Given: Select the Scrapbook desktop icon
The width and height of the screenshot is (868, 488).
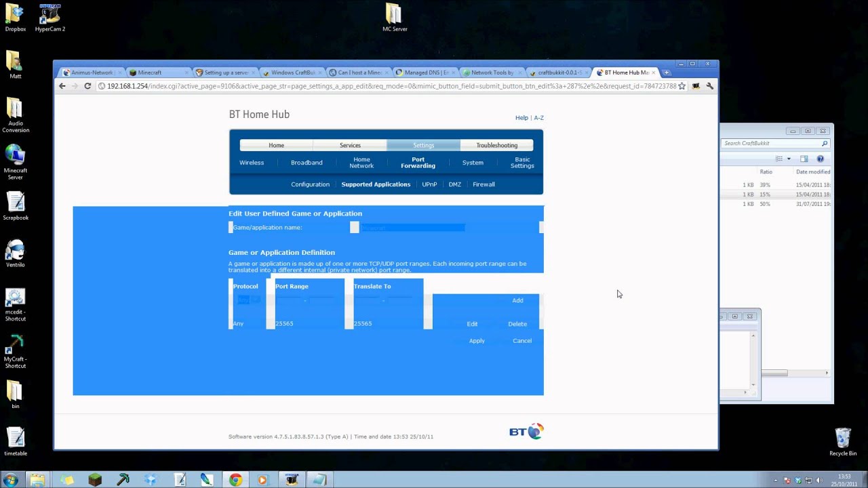Looking at the screenshot, I should point(15,207).
